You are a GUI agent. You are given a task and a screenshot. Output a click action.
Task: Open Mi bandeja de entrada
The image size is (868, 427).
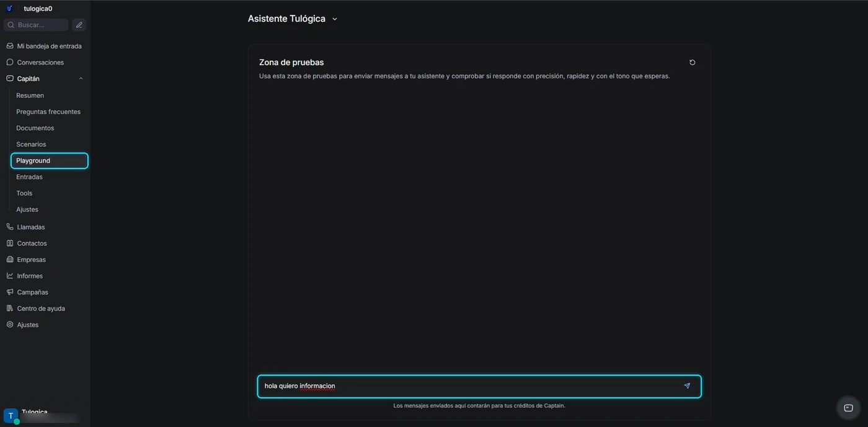click(x=45, y=46)
